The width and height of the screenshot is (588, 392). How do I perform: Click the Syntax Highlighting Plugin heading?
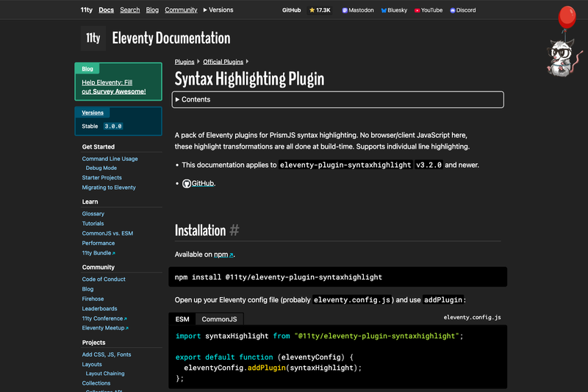click(249, 79)
